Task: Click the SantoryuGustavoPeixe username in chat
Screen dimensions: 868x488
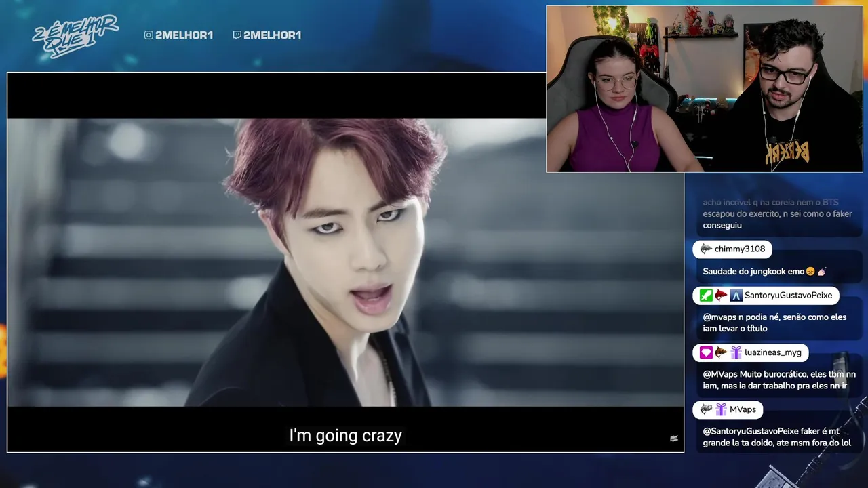Action: 788,296
